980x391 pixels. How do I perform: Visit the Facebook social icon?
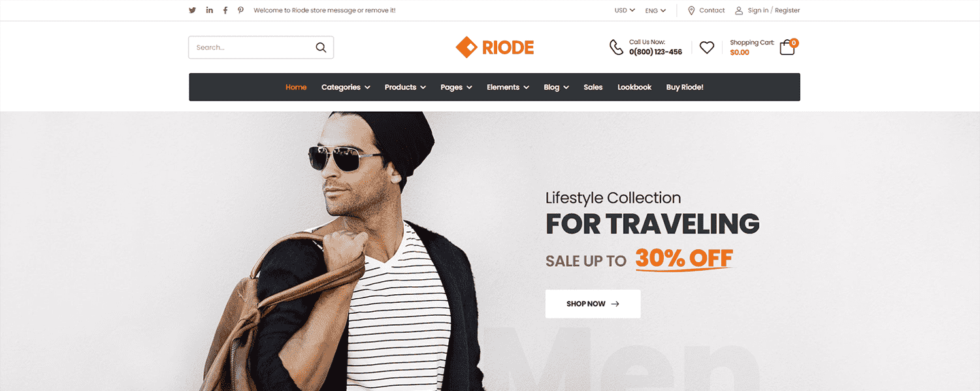[225, 10]
